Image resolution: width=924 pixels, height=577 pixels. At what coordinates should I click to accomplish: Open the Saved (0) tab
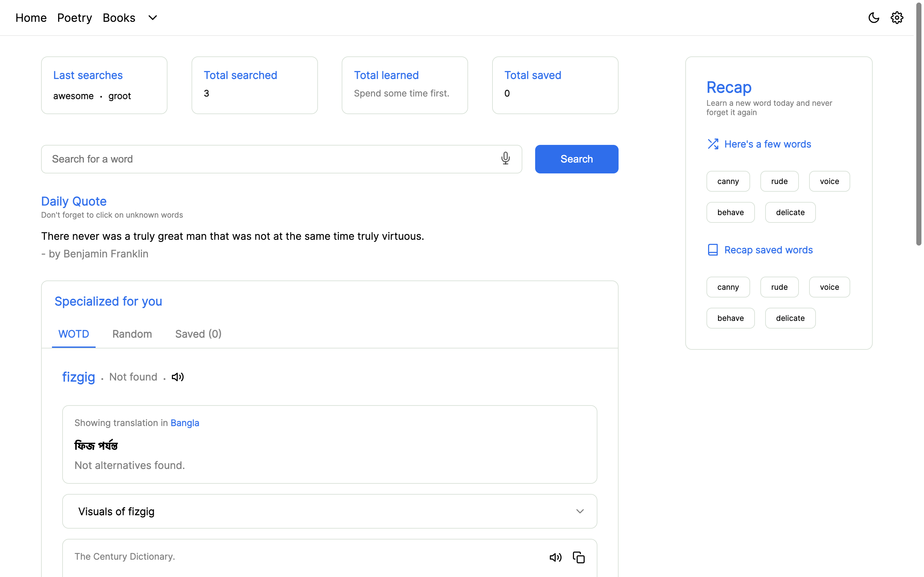[198, 334]
